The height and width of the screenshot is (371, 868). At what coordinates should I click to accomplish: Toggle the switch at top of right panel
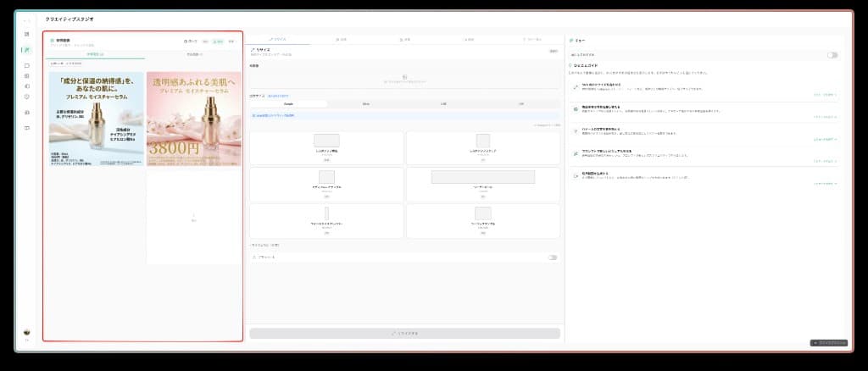[832, 55]
